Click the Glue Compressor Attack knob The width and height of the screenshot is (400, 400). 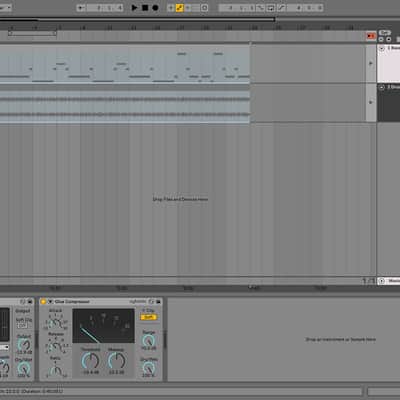click(55, 323)
